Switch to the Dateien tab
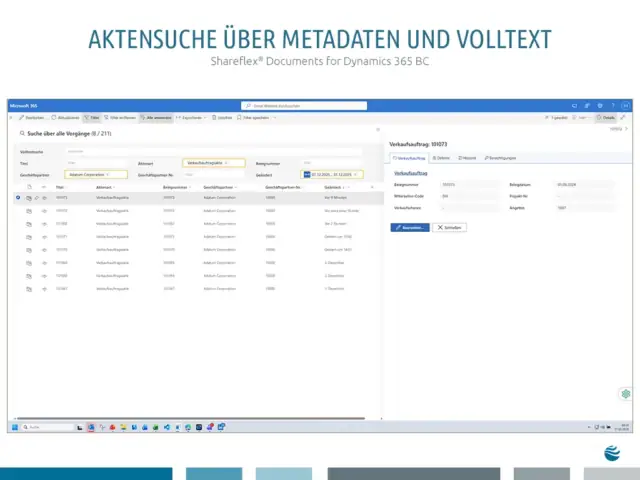The image size is (640, 480). point(441,158)
